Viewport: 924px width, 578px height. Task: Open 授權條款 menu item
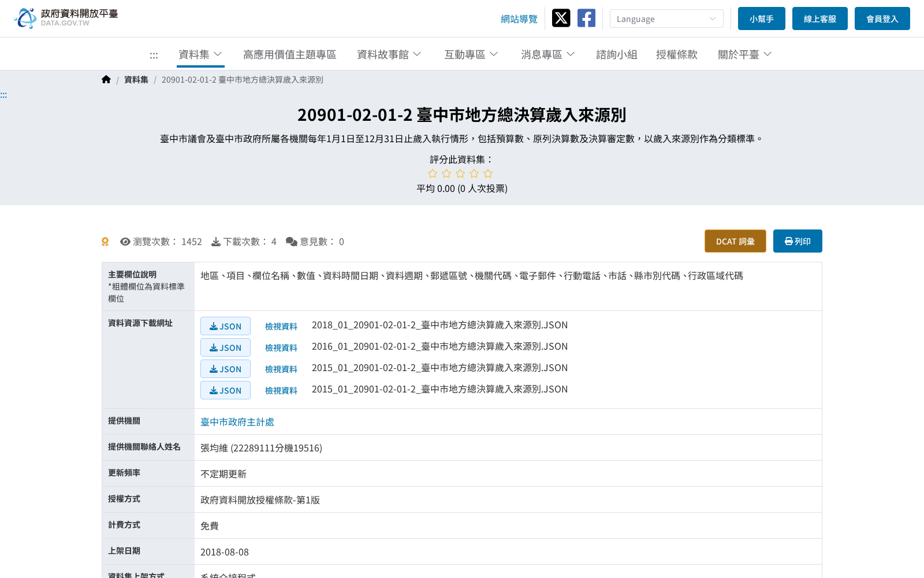(677, 54)
